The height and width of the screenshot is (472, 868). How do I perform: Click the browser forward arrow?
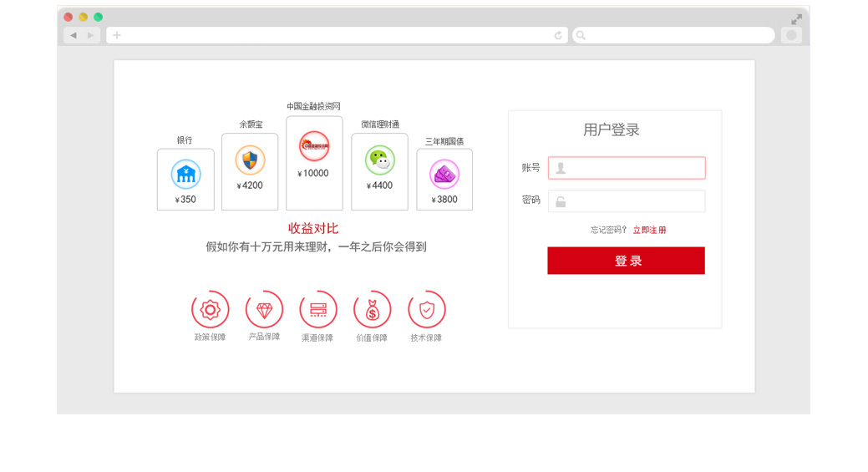tap(90, 35)
